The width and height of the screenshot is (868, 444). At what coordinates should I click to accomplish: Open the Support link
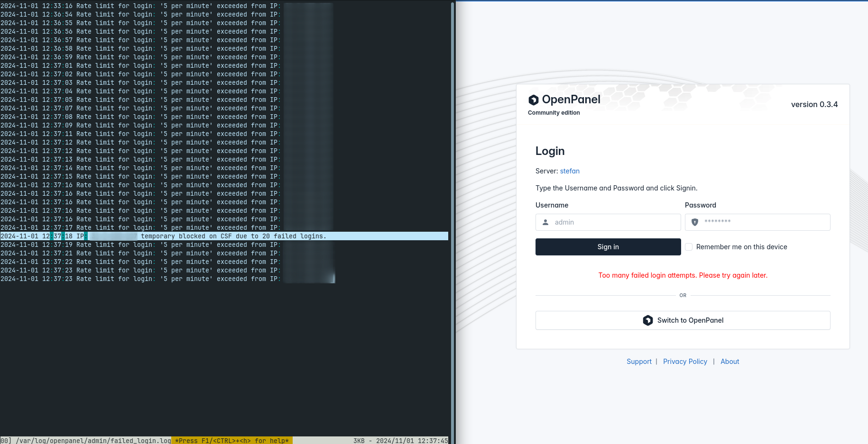coord(639,362)
